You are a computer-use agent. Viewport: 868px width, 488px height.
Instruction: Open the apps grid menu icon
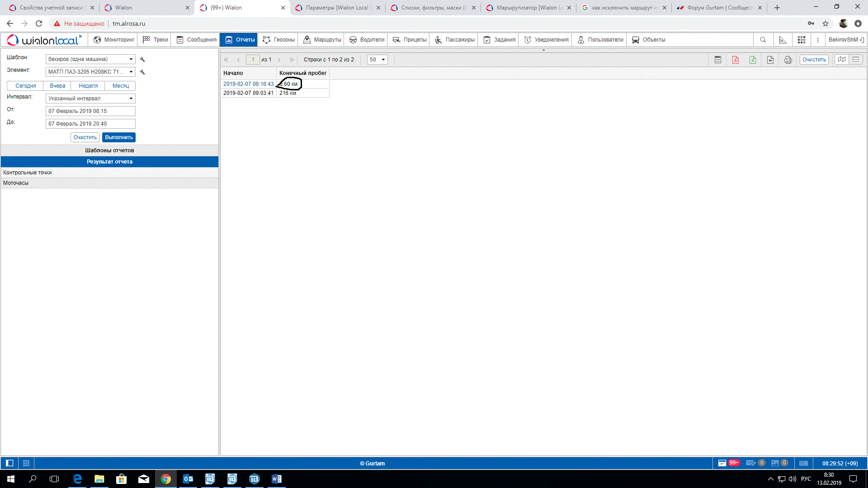[801, 40]
